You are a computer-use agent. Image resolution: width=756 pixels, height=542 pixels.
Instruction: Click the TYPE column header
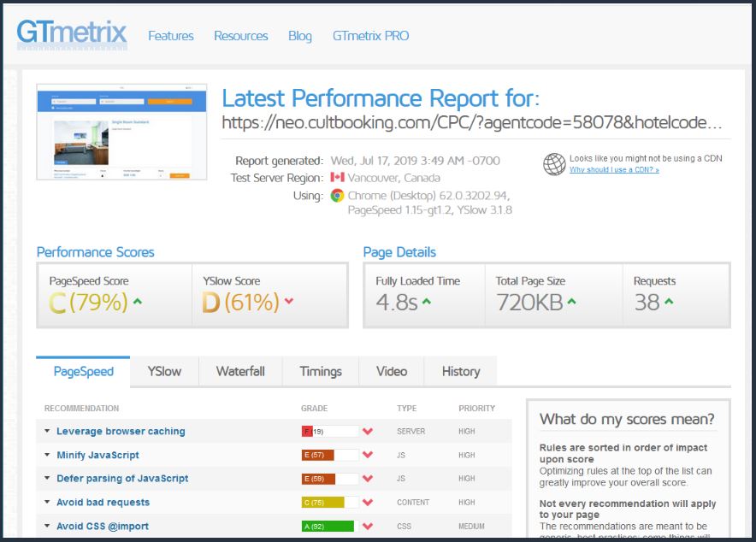coord(406,409)
